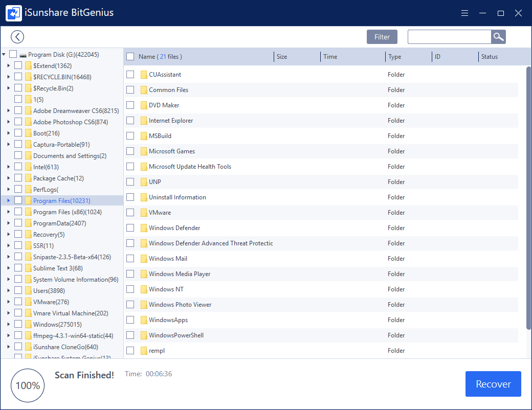Viewport: 532px width, 410px height.
Task: Click the $Extend folder icon in tree
Action: (x=29, y=65)
